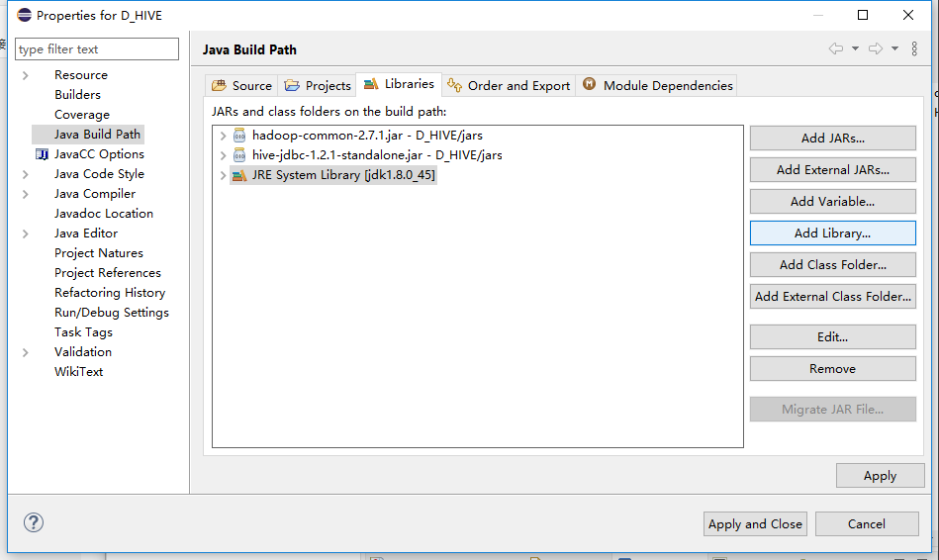This screenshot has width=939, height=560.
Task: Click the Add Library... button
Action: 832,233
